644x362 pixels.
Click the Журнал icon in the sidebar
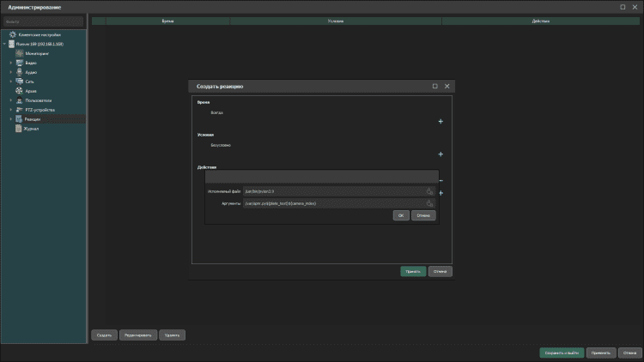(19, 129)
